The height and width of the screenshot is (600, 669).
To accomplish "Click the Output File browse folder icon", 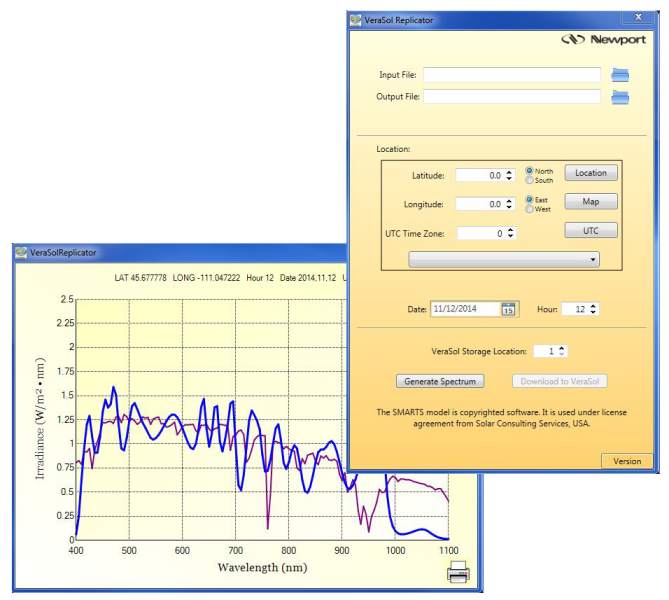I will [620, 97].
